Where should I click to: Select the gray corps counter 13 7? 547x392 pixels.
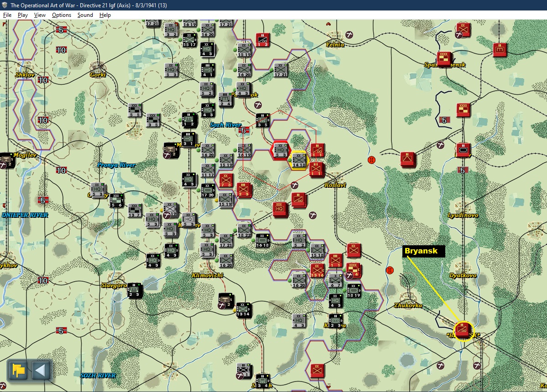135,211
